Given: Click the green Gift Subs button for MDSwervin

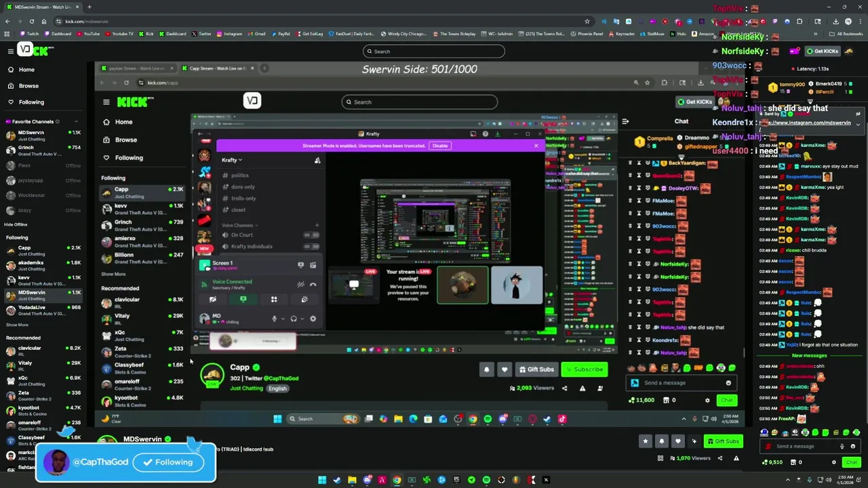Looking at the screenshot, I should click(722, 441).
